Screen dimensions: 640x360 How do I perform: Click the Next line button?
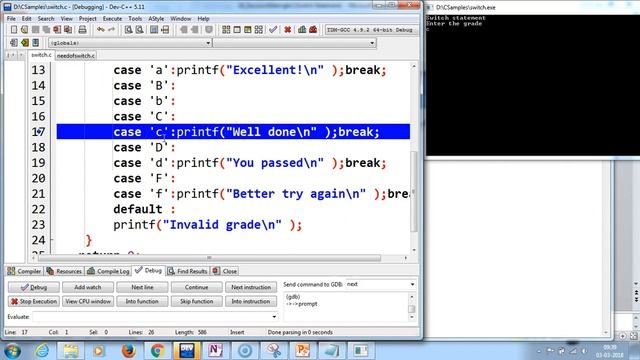click(x=142, y=287)
